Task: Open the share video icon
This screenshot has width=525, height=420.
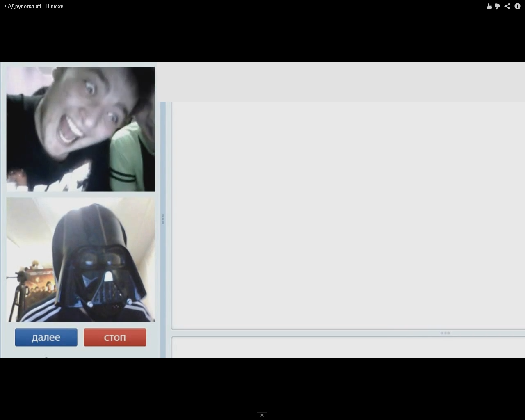Action: tap(507, 6)
